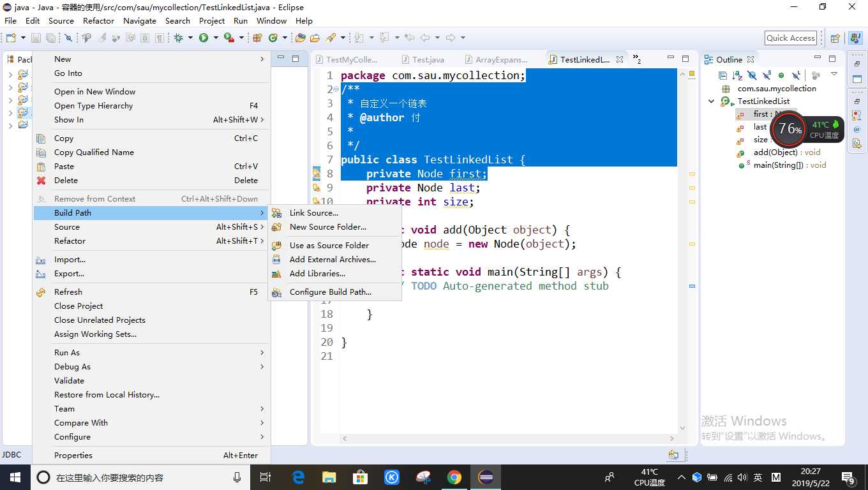The height and width of the screenshot is (490, 868).
Task: Open dropdown arrow next to New icon
Action: coord(23,38)
